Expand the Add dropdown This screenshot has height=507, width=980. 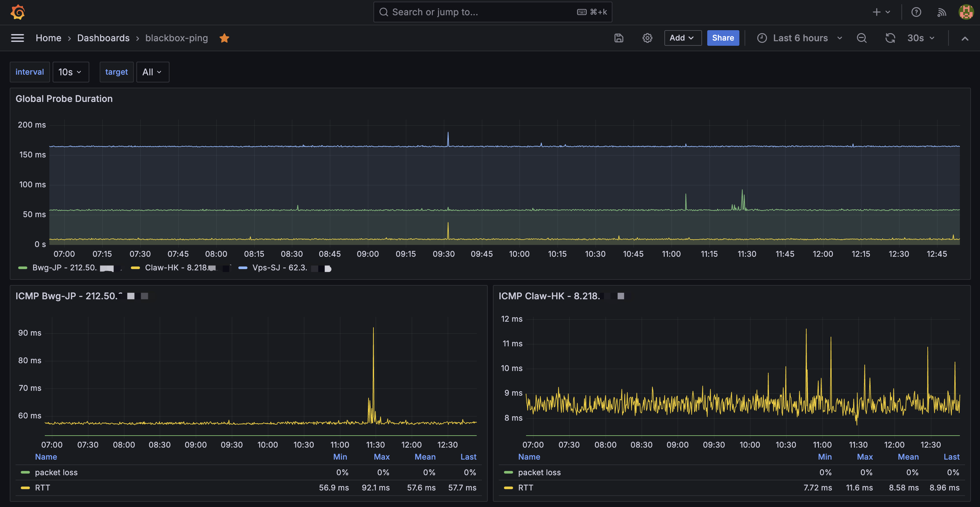click(683, 38)
